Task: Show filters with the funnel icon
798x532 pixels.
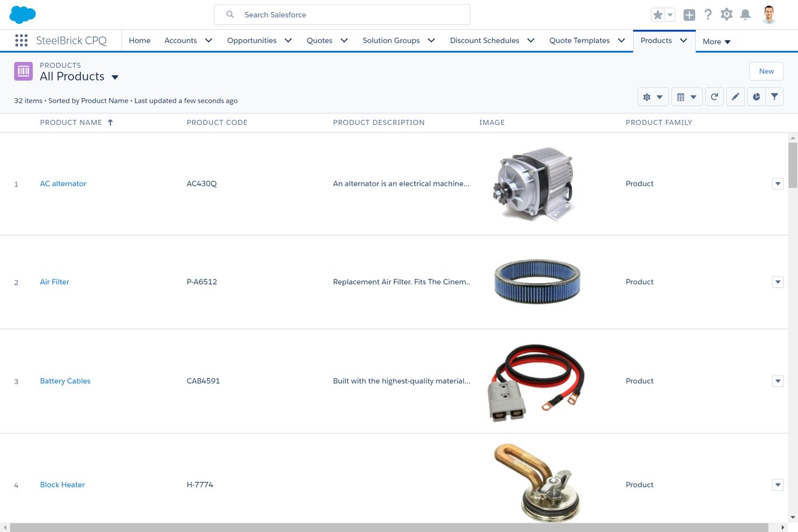Action: coord(774,97)
